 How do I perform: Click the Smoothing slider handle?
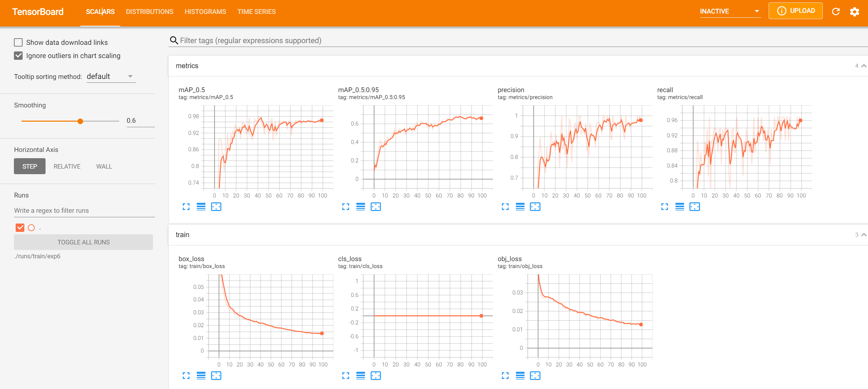[x=80, y=121]
